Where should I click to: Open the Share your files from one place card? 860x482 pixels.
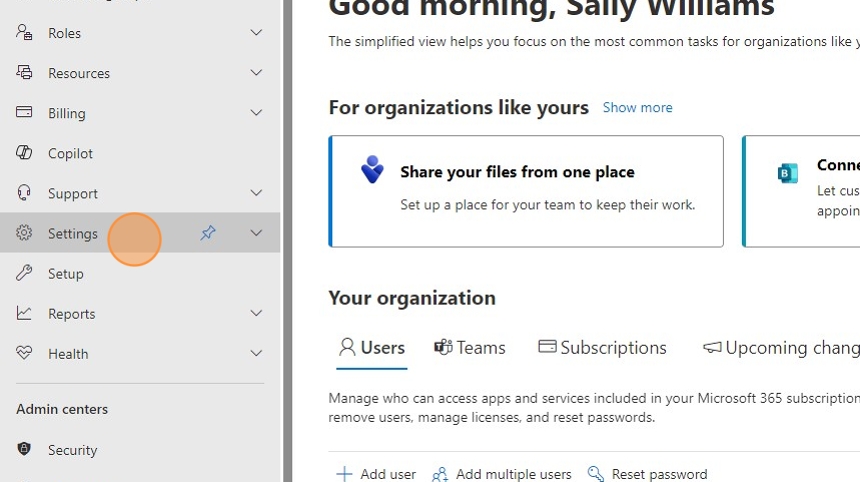(525, 191)
